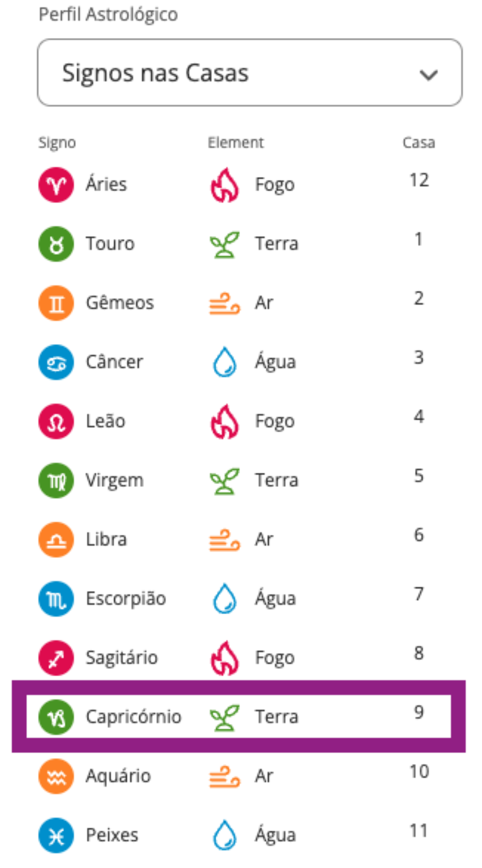Select the Sagitário arrow icon
The image size is (482, 868).
click(x=56, y=658)
